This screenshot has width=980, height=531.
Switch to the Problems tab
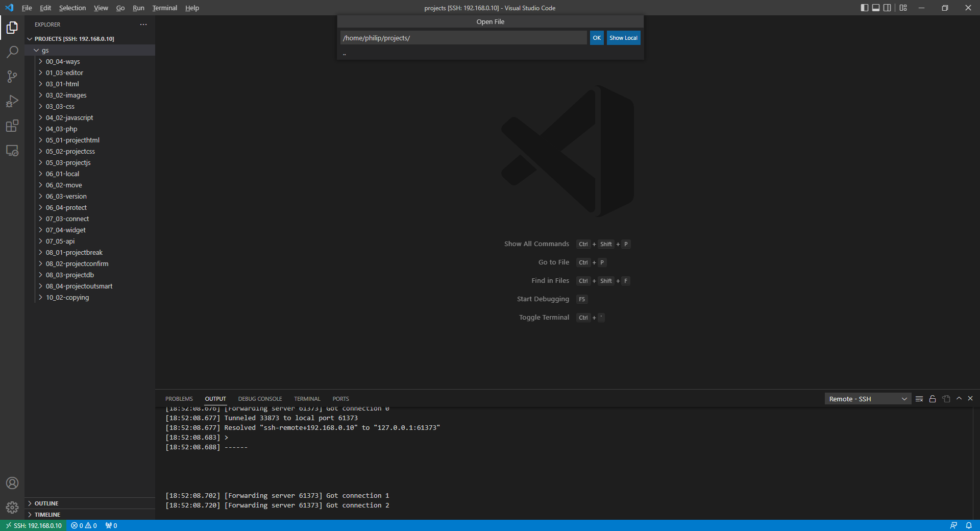pyautogui.click(x=179, y=399)
